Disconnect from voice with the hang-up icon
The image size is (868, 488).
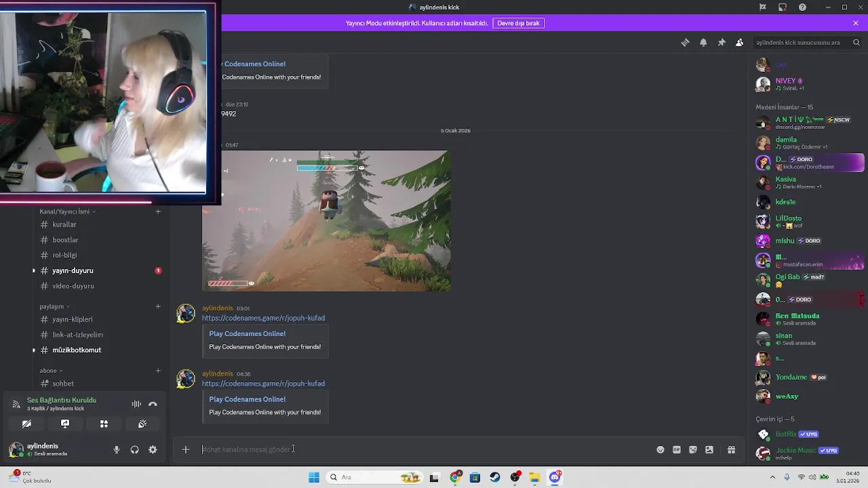[153, 404]
